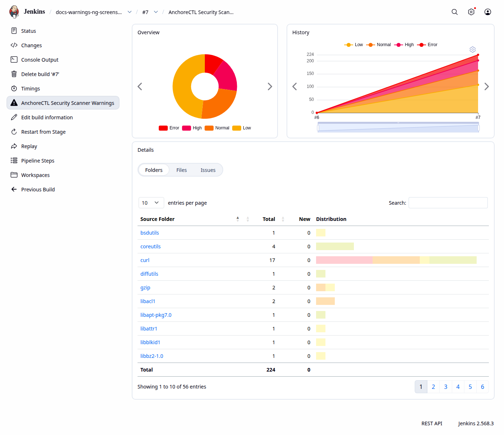Click the AnchoreCTL warning triangle icon
This screenshot has height=435, width=504.
point(14,103)
